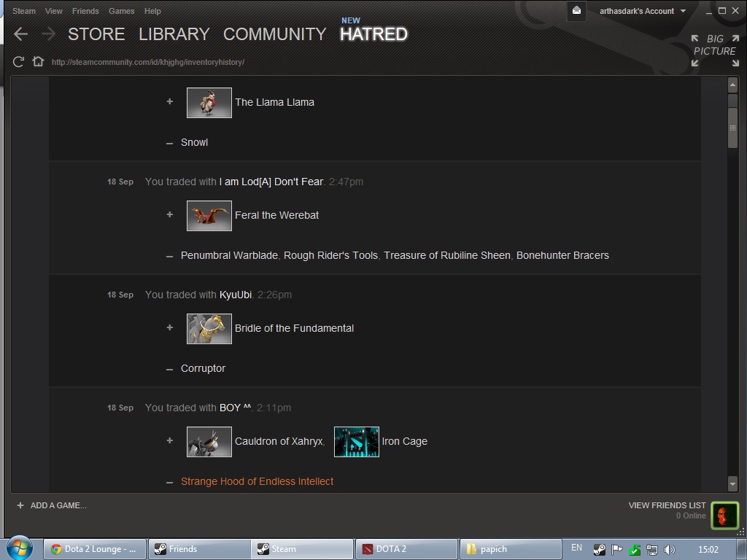Open the Steam menu
This screenshot has height=560, width=747.
pos(24,11)
